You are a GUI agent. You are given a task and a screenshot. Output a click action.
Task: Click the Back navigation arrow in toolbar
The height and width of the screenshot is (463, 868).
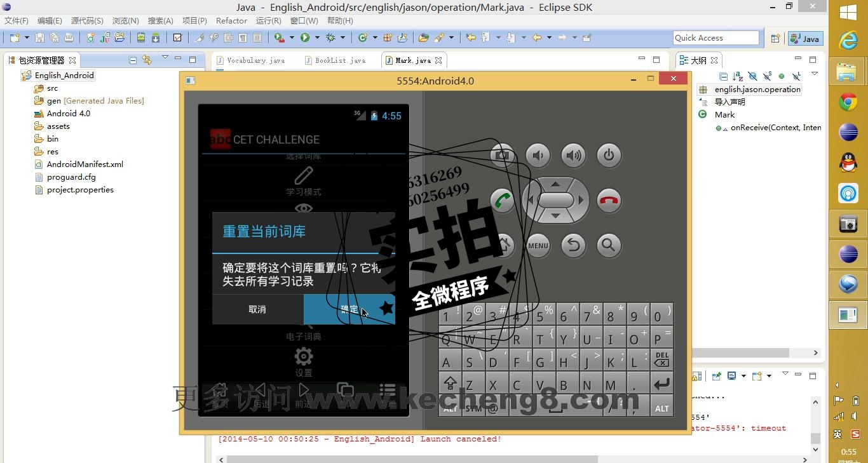tap(537, 38)
